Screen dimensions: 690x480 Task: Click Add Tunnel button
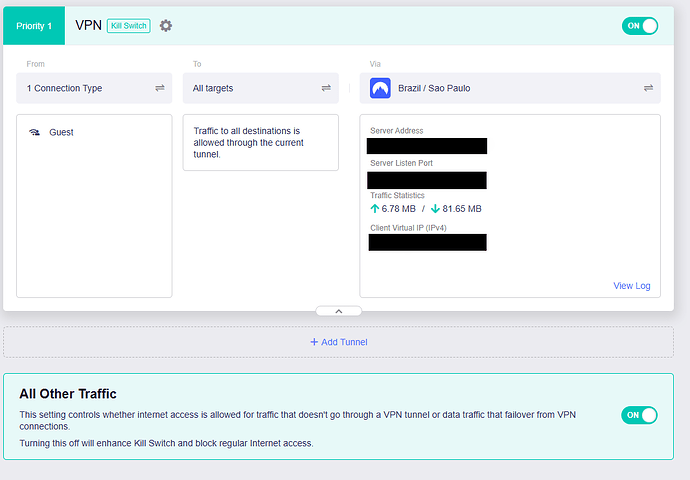click(x=338, y=342)
